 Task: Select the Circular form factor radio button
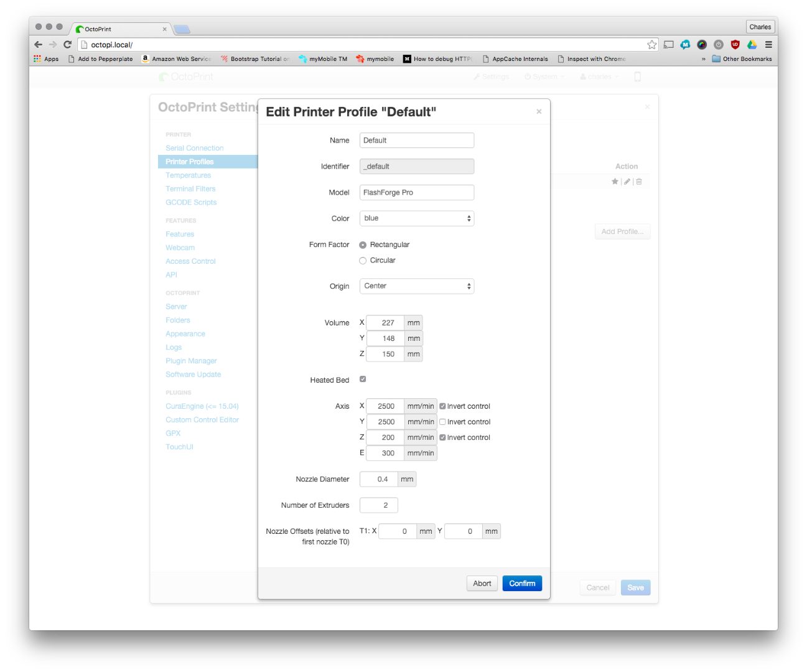coord(363,260)
